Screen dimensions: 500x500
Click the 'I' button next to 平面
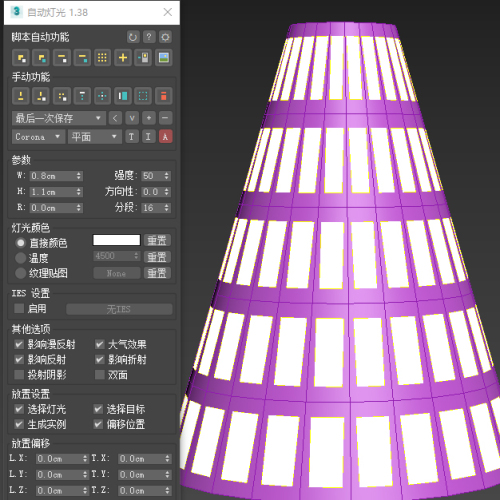coord(148,137)
